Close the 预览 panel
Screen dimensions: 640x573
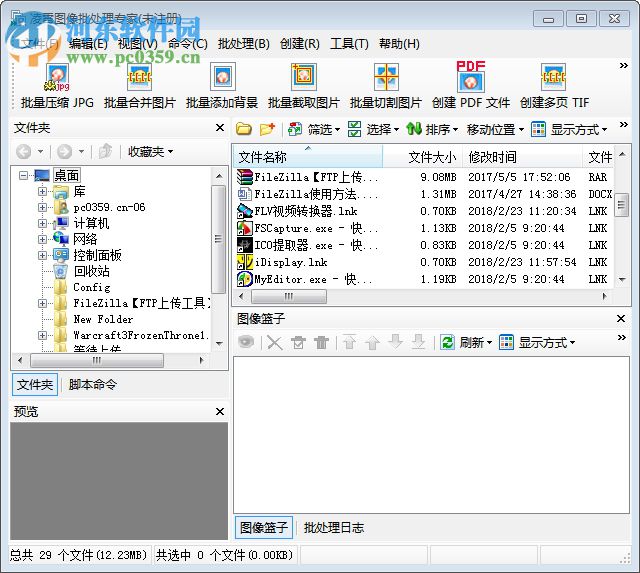pyautogui.click(x=220, y=411)
